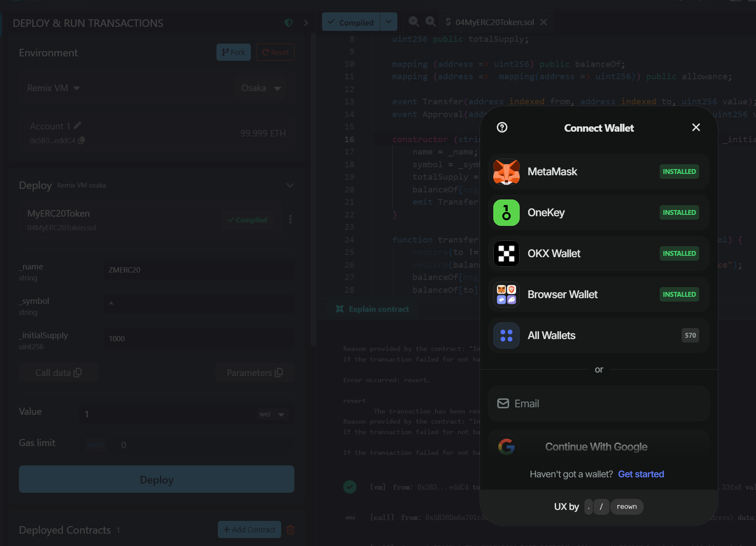The image size is (756, 546).
Task: Open the Osaka fork version dropdown
Action: pyautogui.click(x=261, y=88)
